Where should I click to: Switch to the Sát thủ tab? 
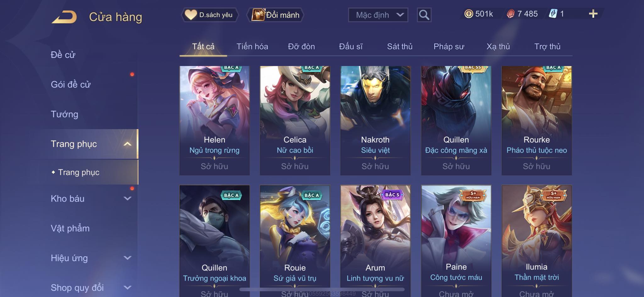tap(400, 46)
